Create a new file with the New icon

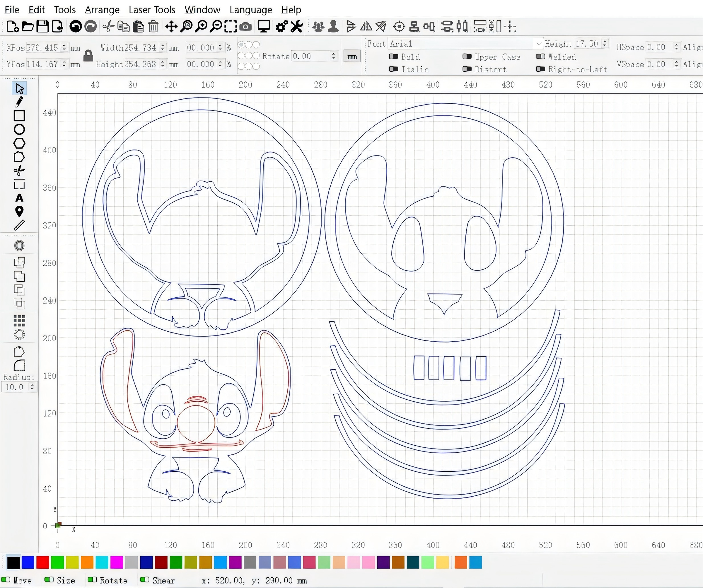pos(13,26)
